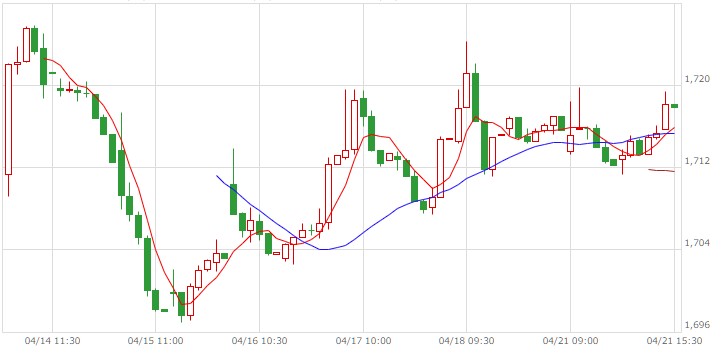Viewport: 725px width, 361px height.
Task: Select the 04/21 15:30 time axis label
Action: pos(674,341)
